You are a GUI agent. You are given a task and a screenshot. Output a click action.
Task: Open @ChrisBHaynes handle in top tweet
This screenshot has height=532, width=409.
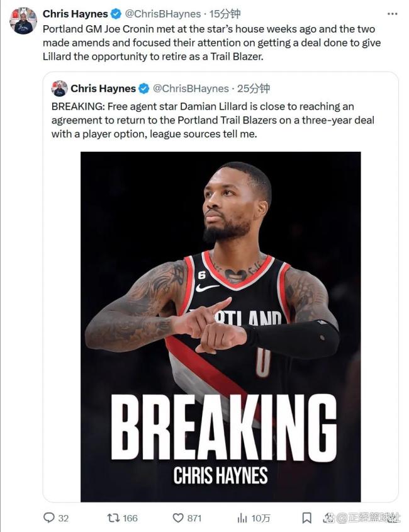(x=163, y=14)
